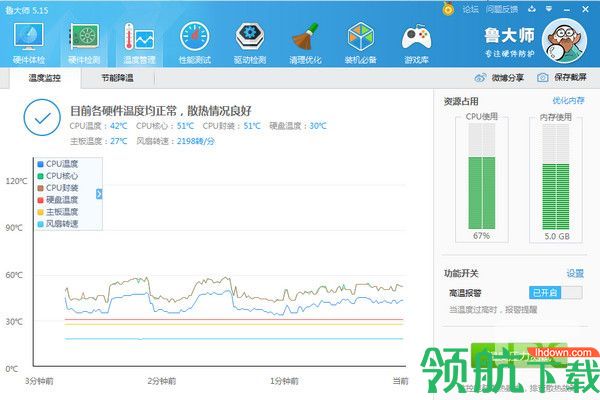Open the 设置 link beside 功能开关
This screenshot has width=600, height=400.
[x=575, y=273]
